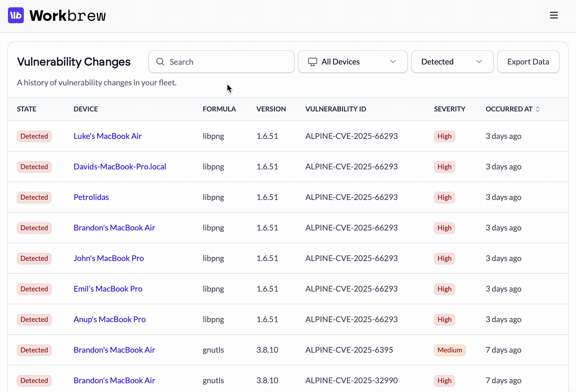576x392 pixels.
Task: Click the Medium severity badge
Action: point(449,350)
